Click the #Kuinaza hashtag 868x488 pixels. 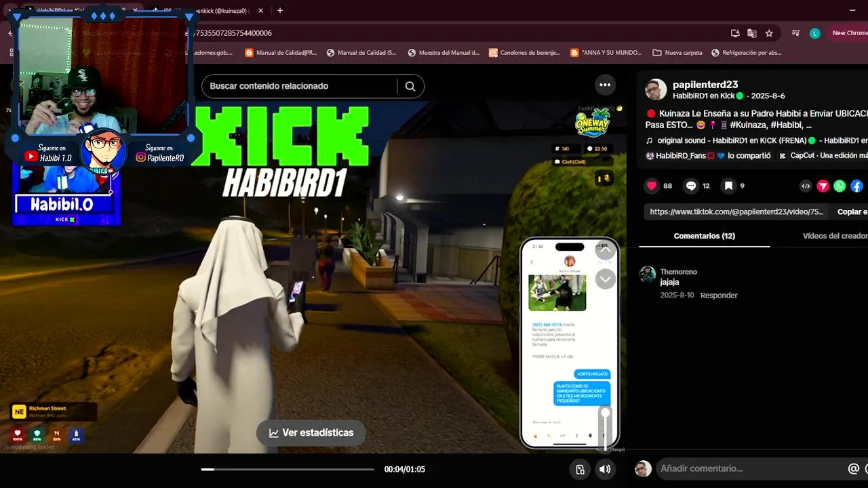click(748, 125)
